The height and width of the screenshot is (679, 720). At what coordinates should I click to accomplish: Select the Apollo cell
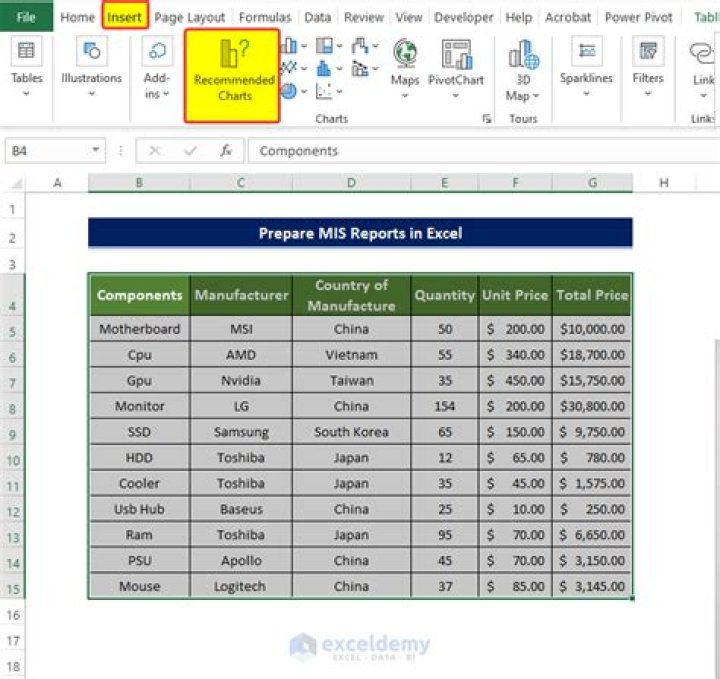pos(241,560)
